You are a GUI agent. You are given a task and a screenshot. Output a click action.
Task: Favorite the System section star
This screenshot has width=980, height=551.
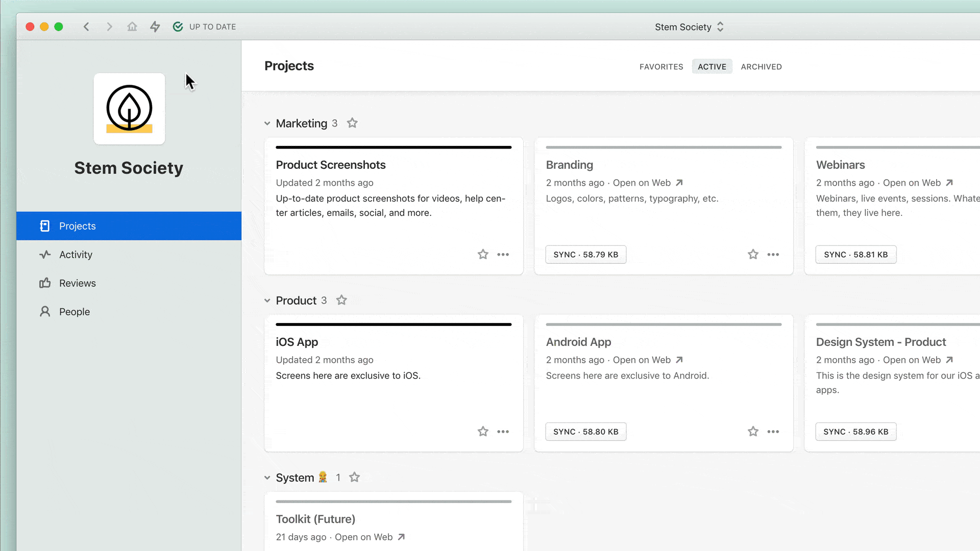[x=354, y=477]
